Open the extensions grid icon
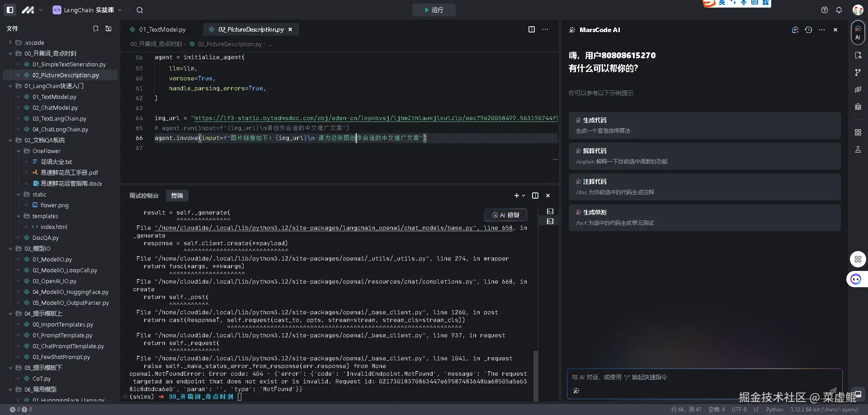Screen dimensions: 868x415 tap(858, 132)
